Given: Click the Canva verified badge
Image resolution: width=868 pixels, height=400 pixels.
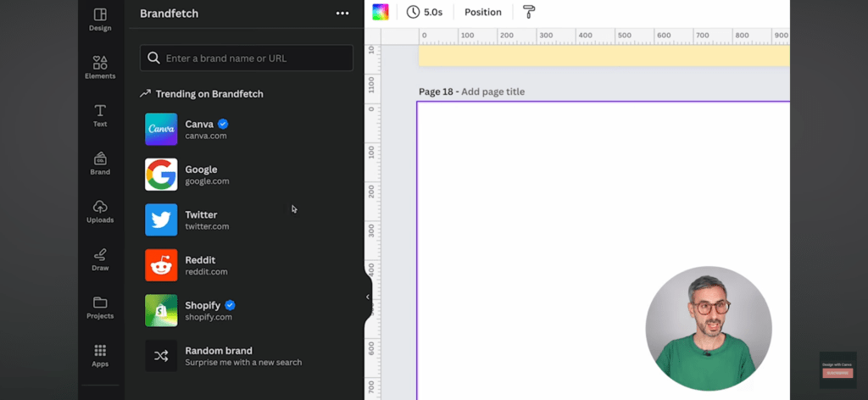Looking at the screenshot, I should [x=223, y=124].
